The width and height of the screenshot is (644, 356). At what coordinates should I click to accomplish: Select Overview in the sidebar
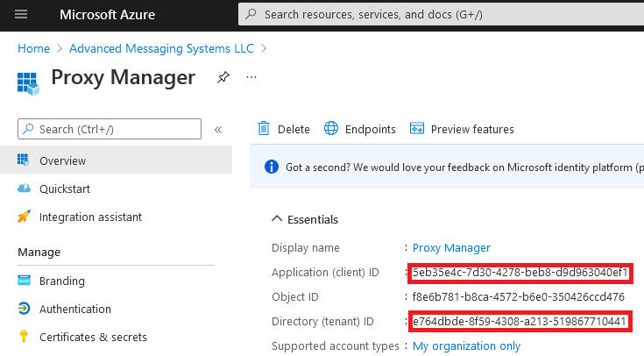[116, 160]
